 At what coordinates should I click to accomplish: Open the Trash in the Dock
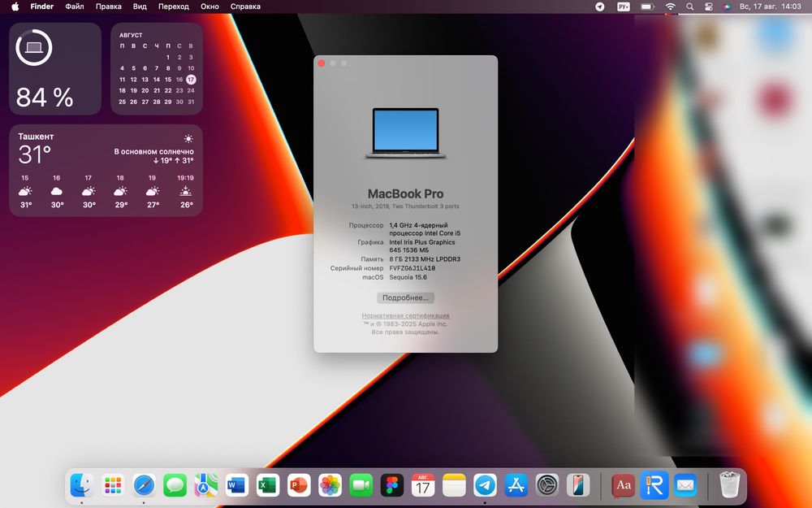(730, 486)
